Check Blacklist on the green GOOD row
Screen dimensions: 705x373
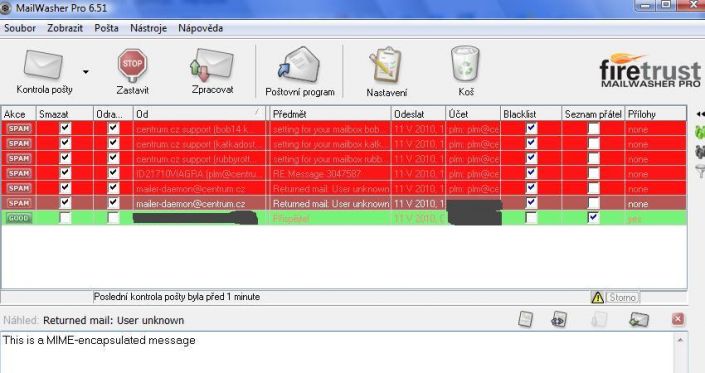click(531, 218)
